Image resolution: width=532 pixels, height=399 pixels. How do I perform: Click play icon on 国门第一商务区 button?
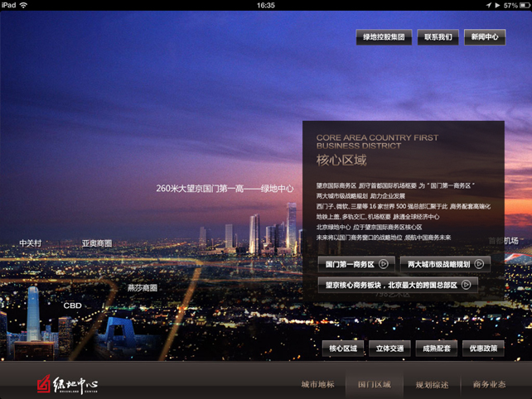384,264
